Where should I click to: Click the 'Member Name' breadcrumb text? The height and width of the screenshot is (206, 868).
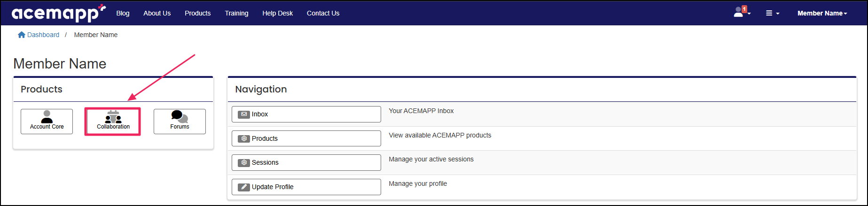(96, 35)
